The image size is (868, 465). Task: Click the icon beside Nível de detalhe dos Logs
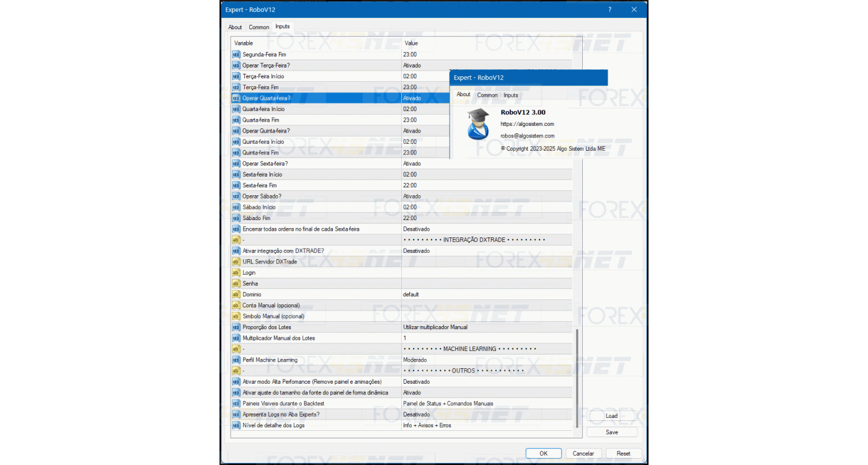click(x=236, y=425)
